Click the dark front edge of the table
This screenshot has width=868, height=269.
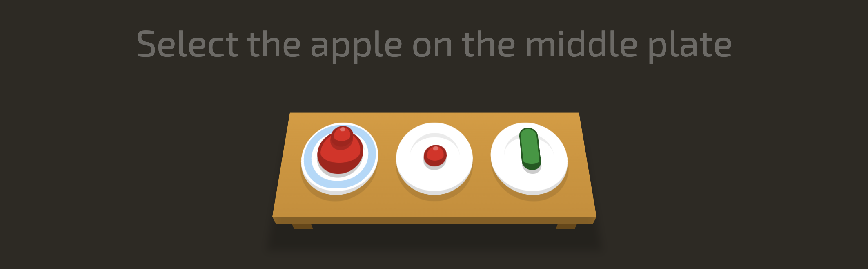click(x=434, y=220)
